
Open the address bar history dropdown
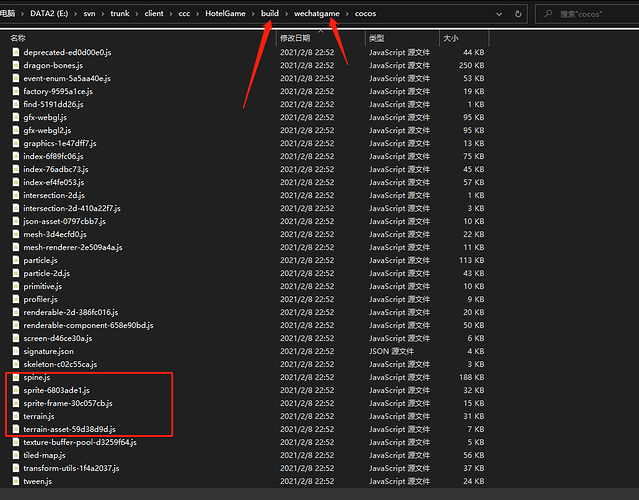[x=499, y=14]
